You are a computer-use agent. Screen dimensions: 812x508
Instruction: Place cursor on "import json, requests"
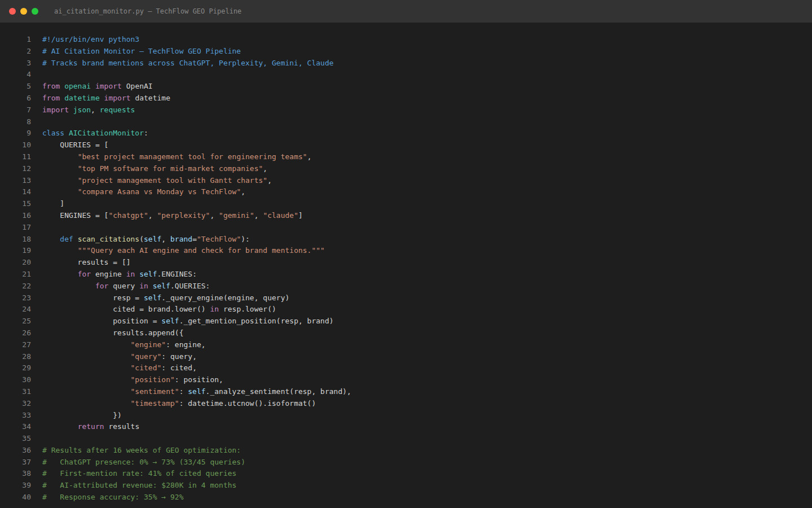click(x=89, y=110)
